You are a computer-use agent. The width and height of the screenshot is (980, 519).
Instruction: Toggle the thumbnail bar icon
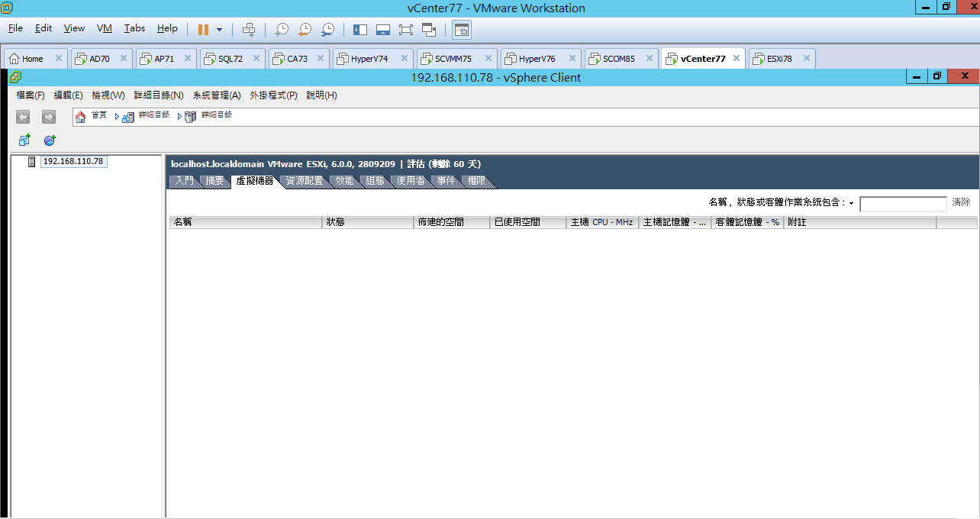[x=383, y=30]
